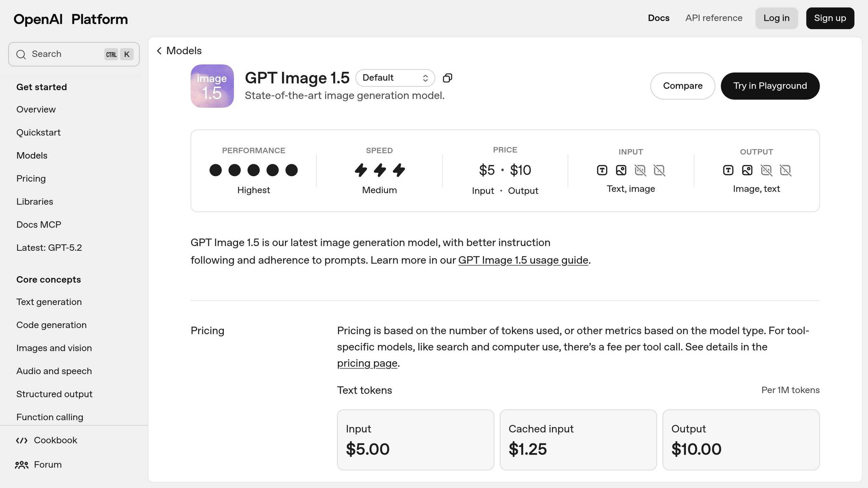This screenshot has width=868, height=488.
Task: Click the '$5 · $10' price value
Action: click(505, 170)
